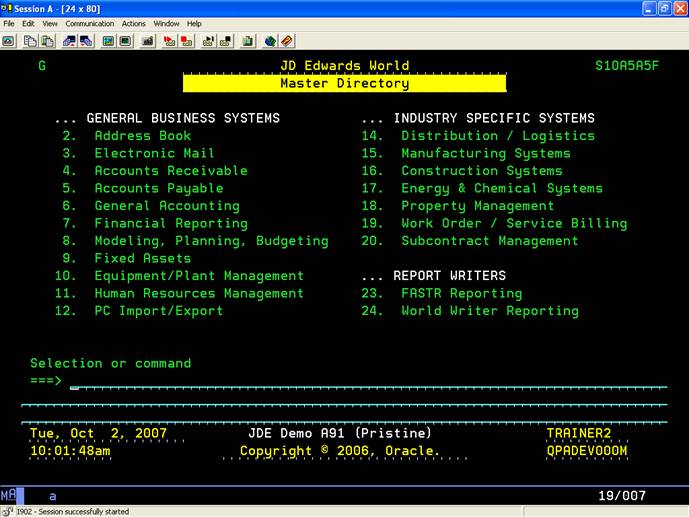Click the blue globe support icon
689x517 pixels.
(270, 41)
